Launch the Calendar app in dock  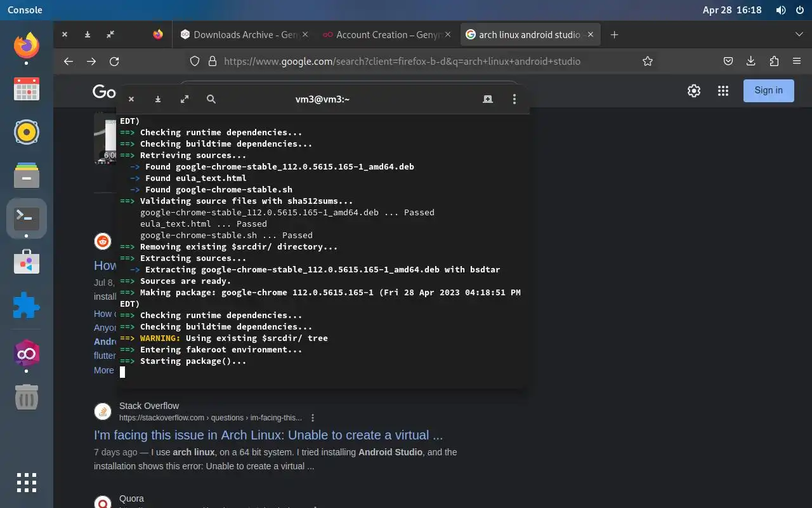point(27,89)
